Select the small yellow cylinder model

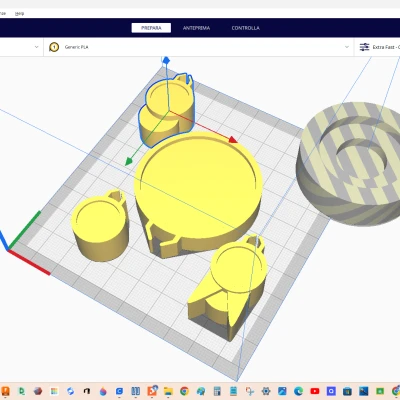[100, 227]
